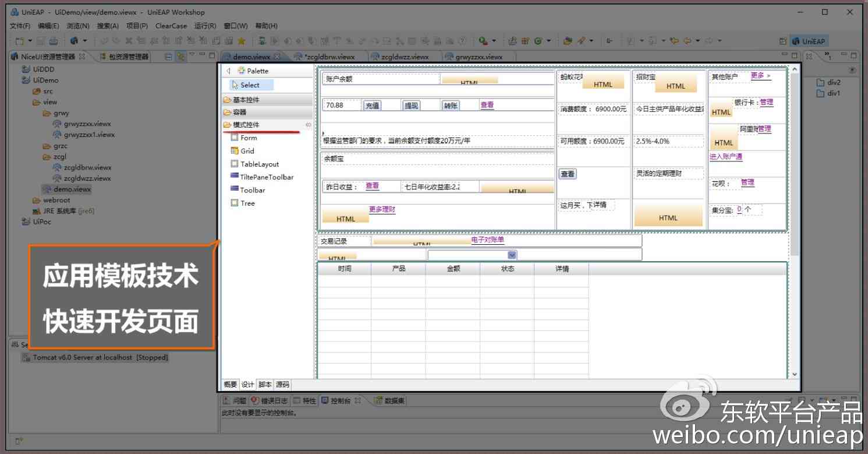Click the globe toolbar icon
Screen dimensions: 868x454
click(74, 41)
